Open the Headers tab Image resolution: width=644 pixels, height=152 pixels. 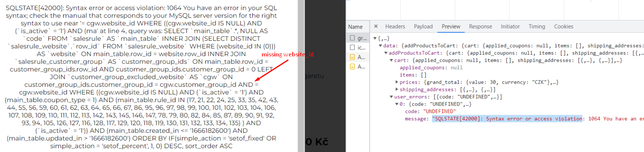(395, 26)
